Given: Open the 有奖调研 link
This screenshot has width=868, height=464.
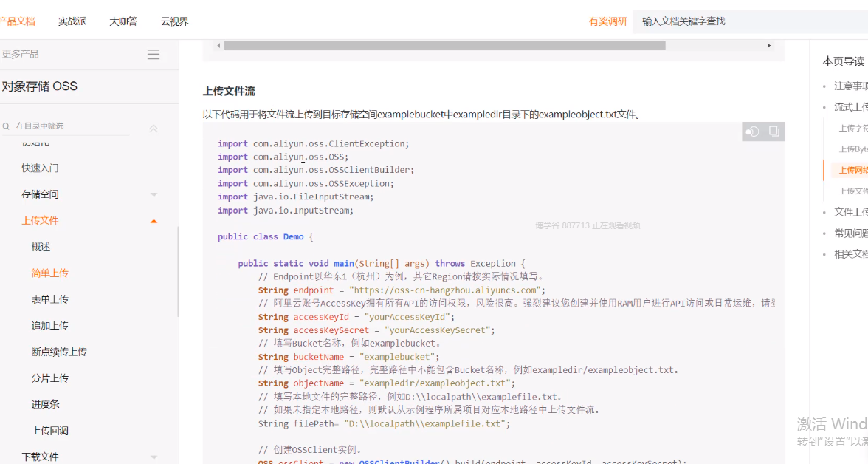Looking at the screenshot, I should click(x=608, y=21).
